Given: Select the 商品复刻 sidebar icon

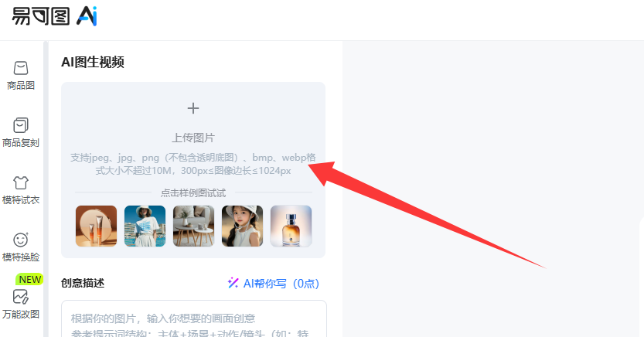Looking at the screenshot, I should 21,125.
